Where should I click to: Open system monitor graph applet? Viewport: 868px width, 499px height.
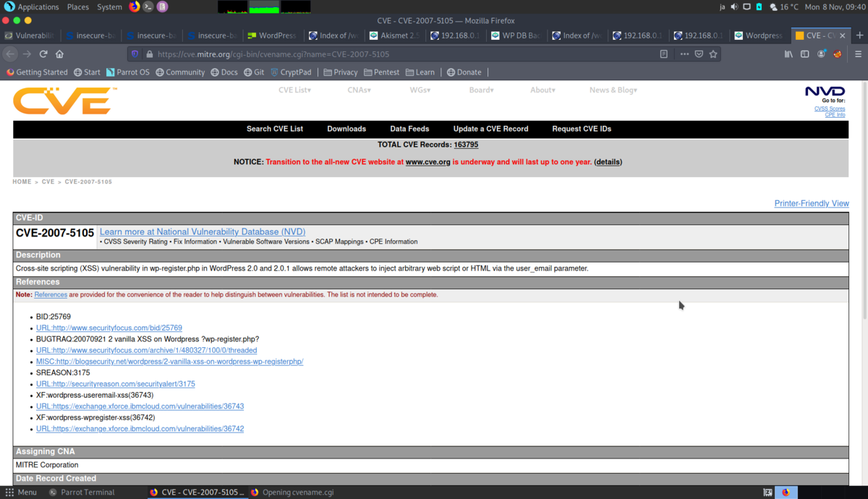pos(264,7)
